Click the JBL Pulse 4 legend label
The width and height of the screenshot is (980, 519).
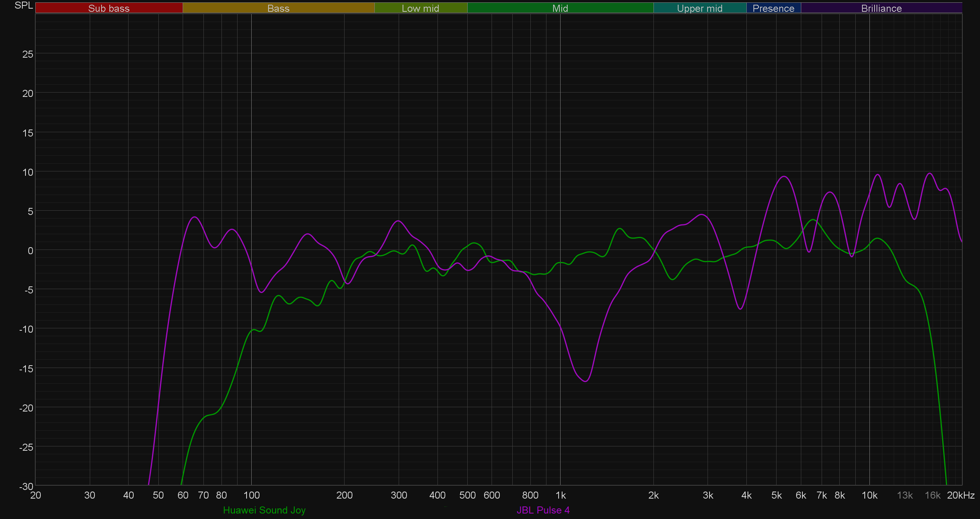tap(543, 510)
